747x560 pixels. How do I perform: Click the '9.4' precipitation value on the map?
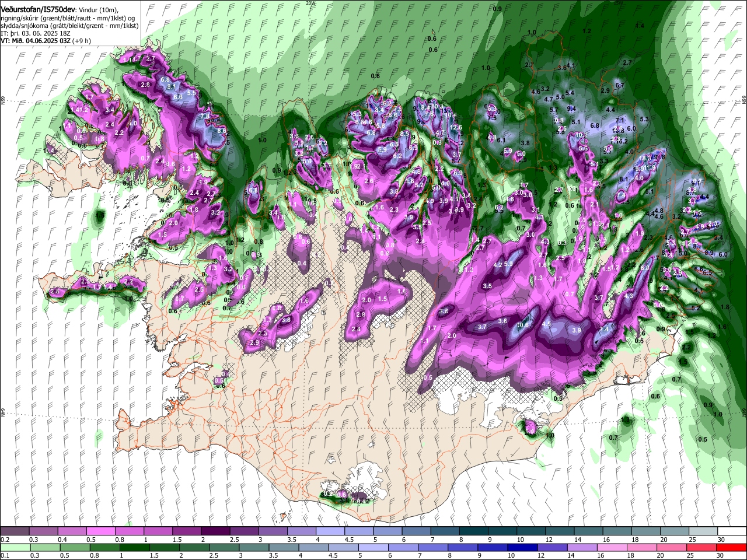click(x=571, y=108)
